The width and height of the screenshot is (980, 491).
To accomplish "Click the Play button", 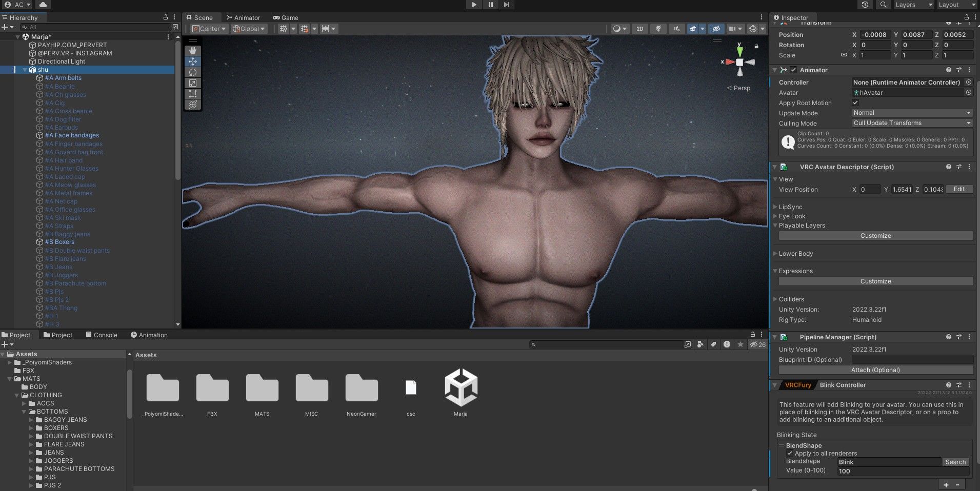I will (474, 5).
